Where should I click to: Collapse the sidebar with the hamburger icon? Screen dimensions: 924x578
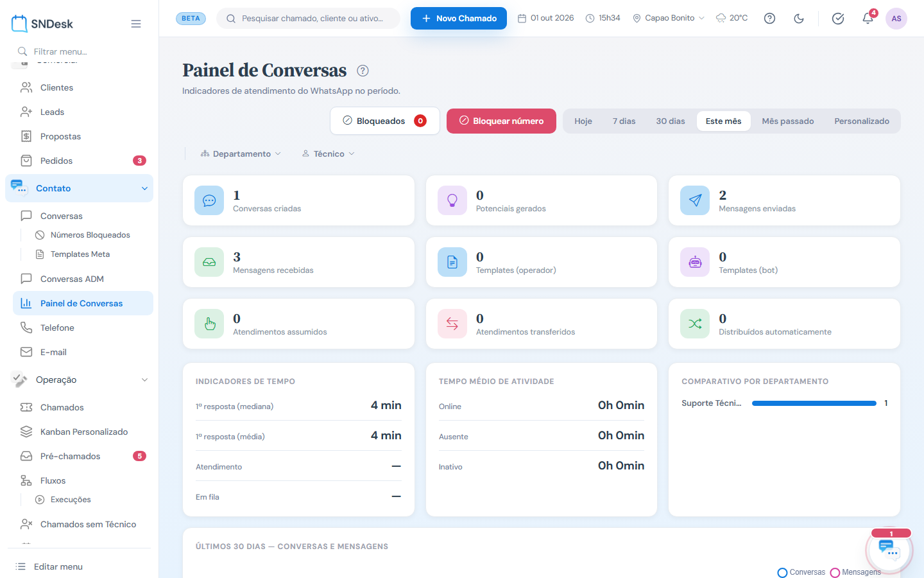click(x=136, y=24)
